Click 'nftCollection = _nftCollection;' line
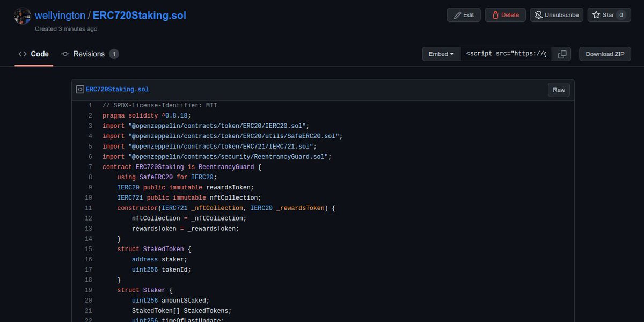The image size is (644, 322). tap(189, 218)
